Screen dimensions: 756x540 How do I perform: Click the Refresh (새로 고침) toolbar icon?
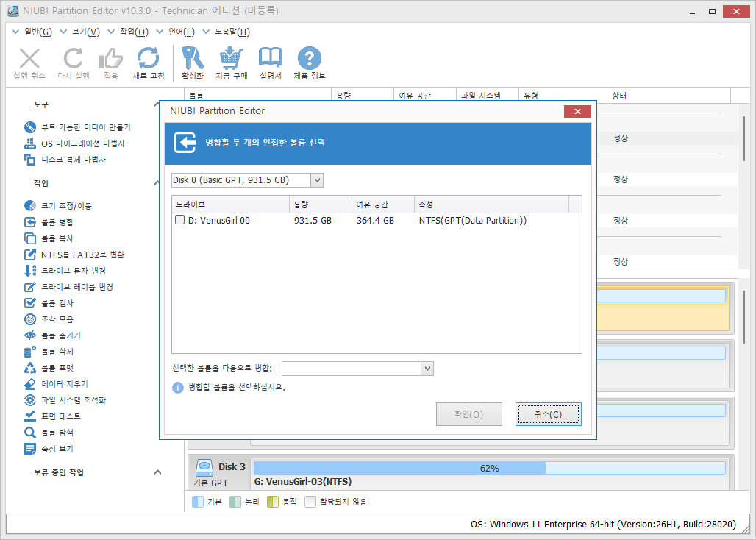(149, 59)
